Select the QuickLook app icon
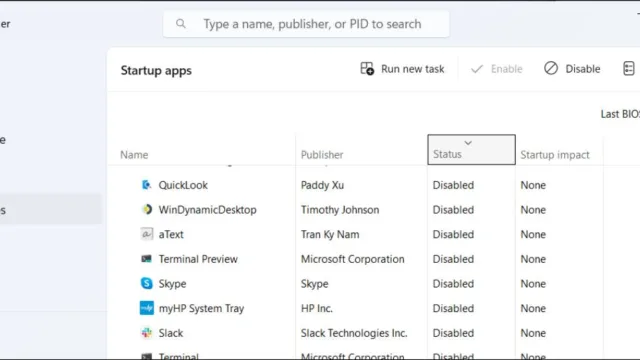640x360 pixels. click(x=147, y=185)
